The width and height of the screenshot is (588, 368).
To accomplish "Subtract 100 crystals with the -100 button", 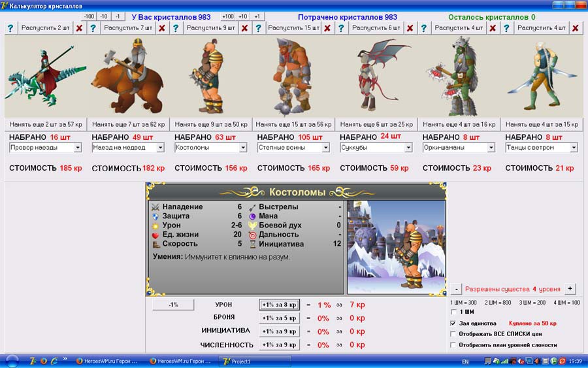I will coord(89,16).
